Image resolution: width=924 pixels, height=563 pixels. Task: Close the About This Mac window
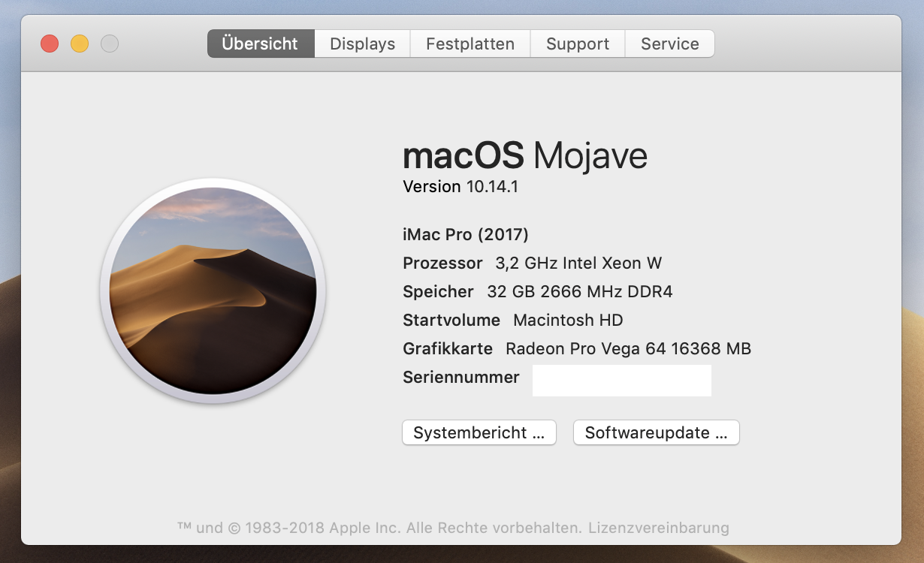(x=50, y=44)
